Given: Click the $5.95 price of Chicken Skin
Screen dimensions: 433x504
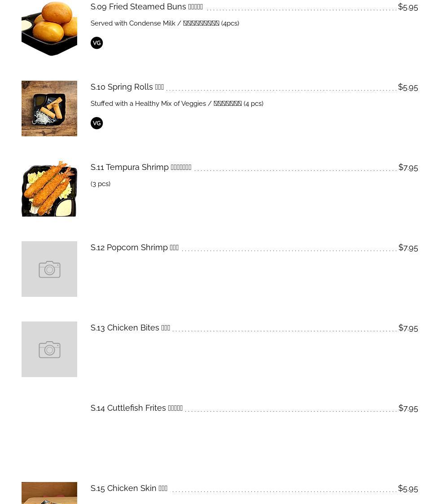Looking at the screenshot, I should [408, 489].
